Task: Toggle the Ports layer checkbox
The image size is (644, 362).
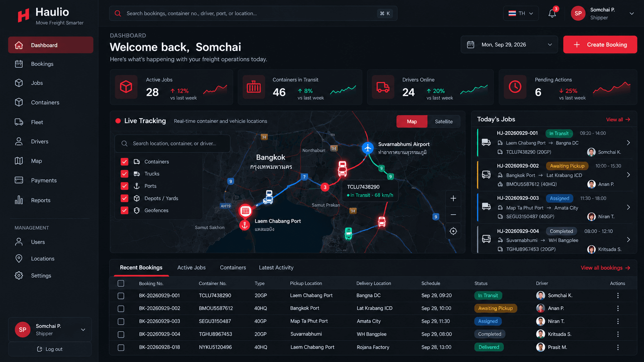Action: [x=124, y=186]
